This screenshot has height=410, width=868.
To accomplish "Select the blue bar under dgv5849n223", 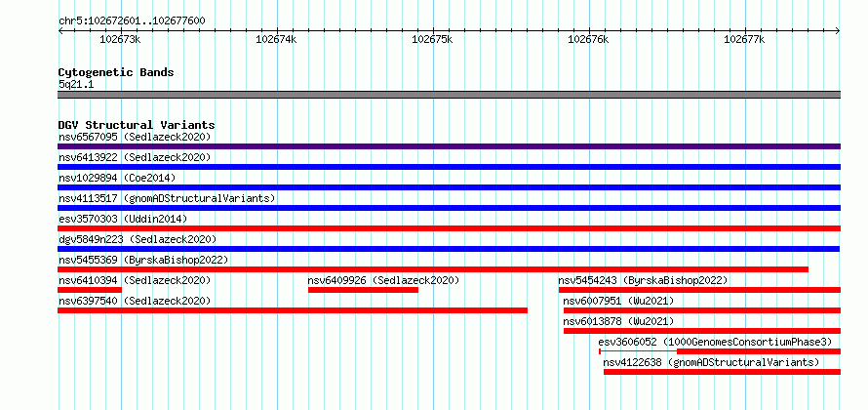I will 449,249.
